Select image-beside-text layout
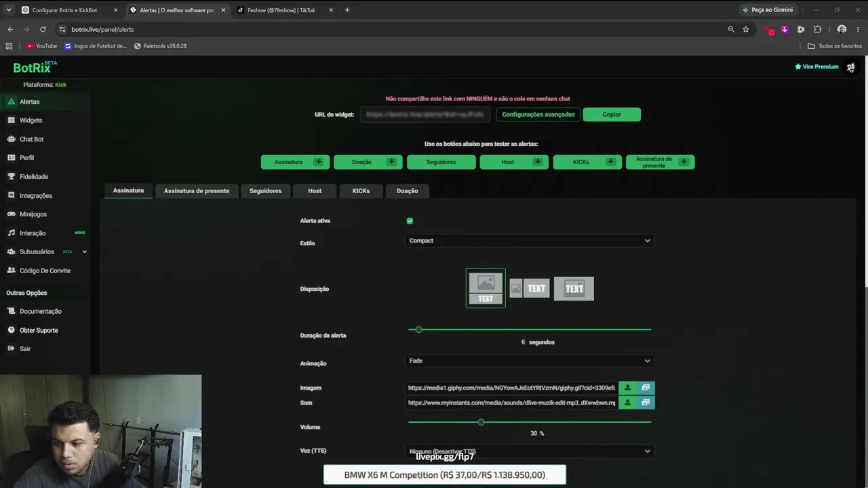The image size is (868, 488). [529, 289]
